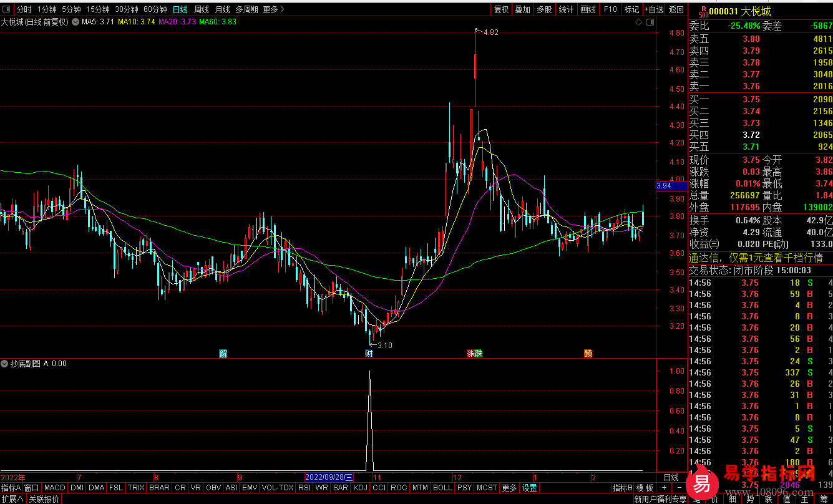Open the 联 linked panel tab
This screenshot has height=504, width=833.
[x=768, y=498]
